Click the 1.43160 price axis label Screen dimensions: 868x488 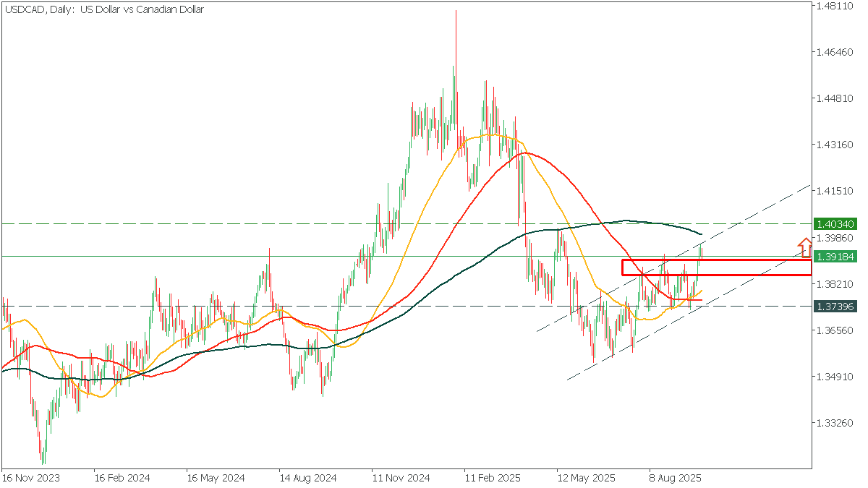tap(833, 145)
